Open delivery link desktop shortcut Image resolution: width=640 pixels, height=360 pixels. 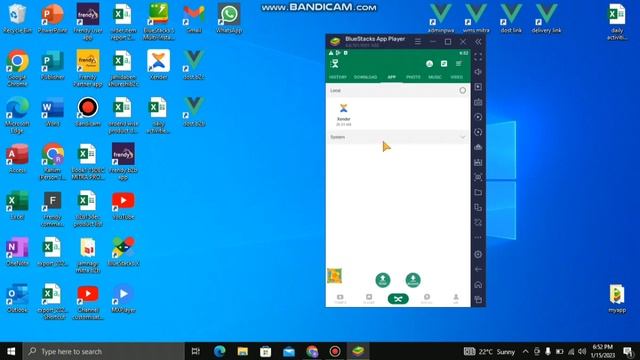pos(546,19)
